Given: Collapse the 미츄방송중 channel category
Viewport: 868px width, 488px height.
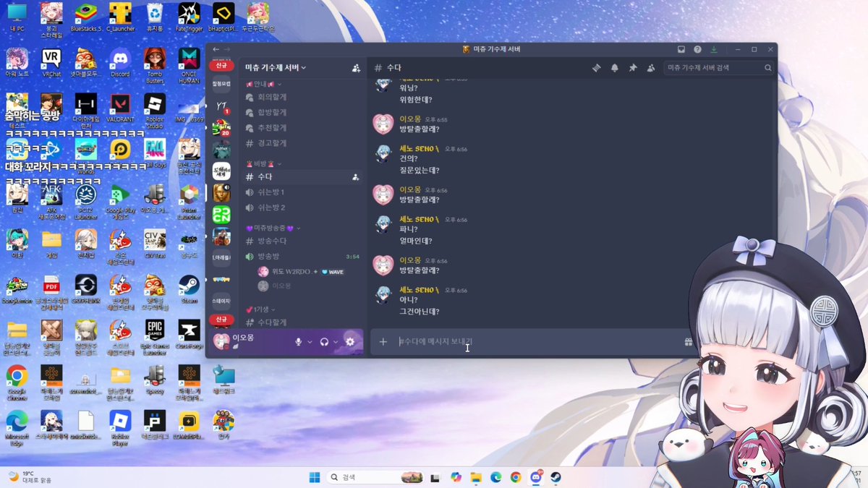Looking at the screenshot, I should pos(274,228).
